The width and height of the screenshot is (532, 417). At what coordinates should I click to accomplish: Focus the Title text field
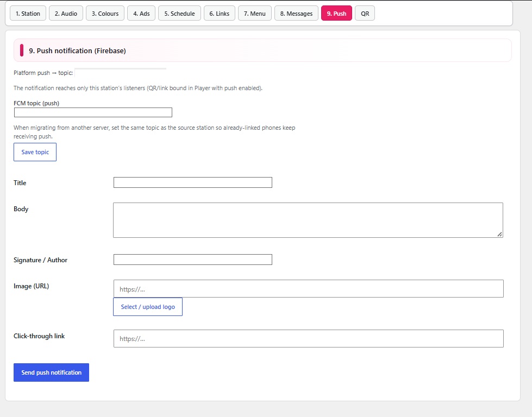click(193, 182)
